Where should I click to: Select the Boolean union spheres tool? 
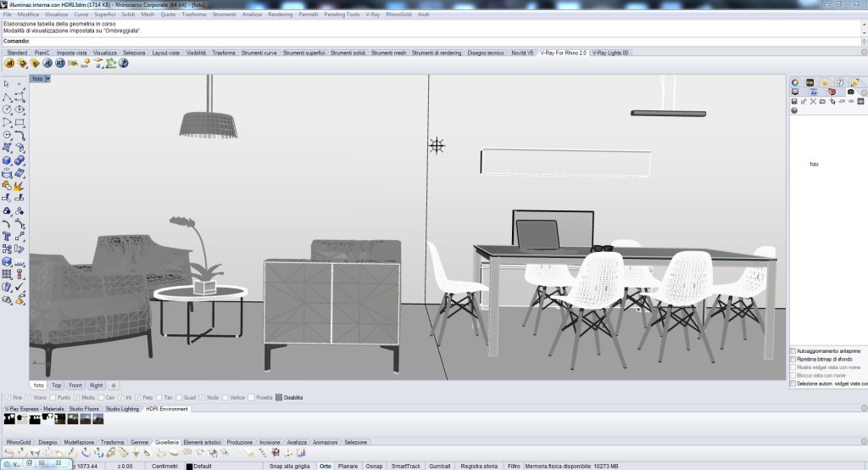[x=19, y=160]
